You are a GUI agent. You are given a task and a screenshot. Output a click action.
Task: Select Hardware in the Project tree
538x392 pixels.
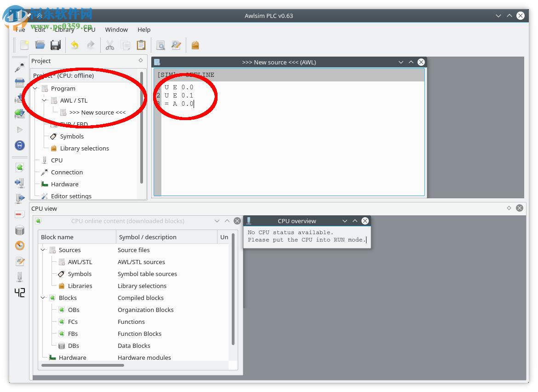[x=64, y=184]
